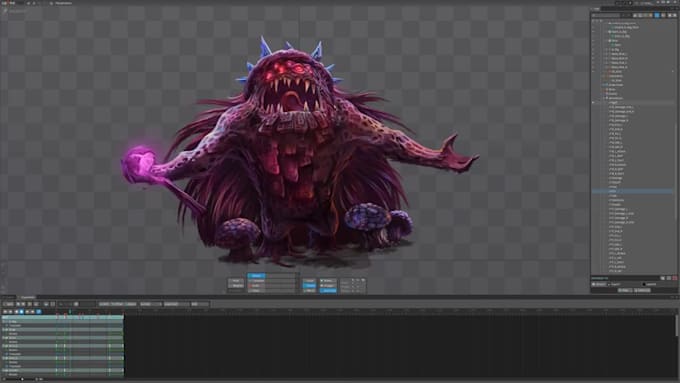This screenshot has width=680, height=383.
Task: Switch to the tab left of Dopesheet
Action: point(9,297)
